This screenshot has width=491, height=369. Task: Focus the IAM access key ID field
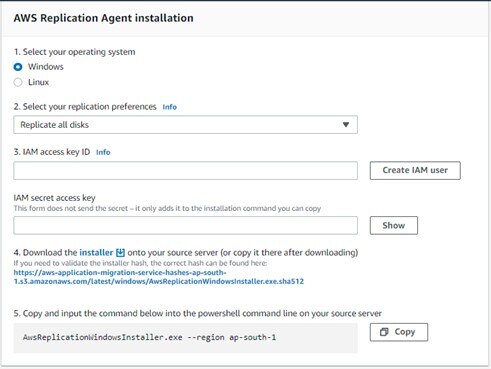point(185,171)
